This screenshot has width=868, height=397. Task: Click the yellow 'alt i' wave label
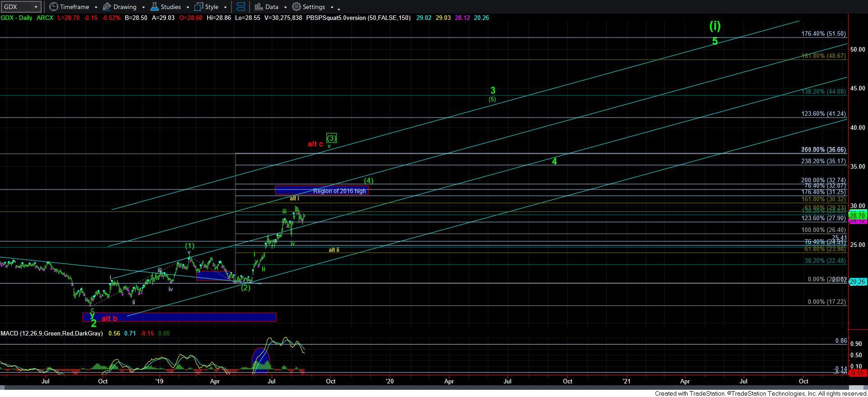pyautogui.click(x=294, y=198)
